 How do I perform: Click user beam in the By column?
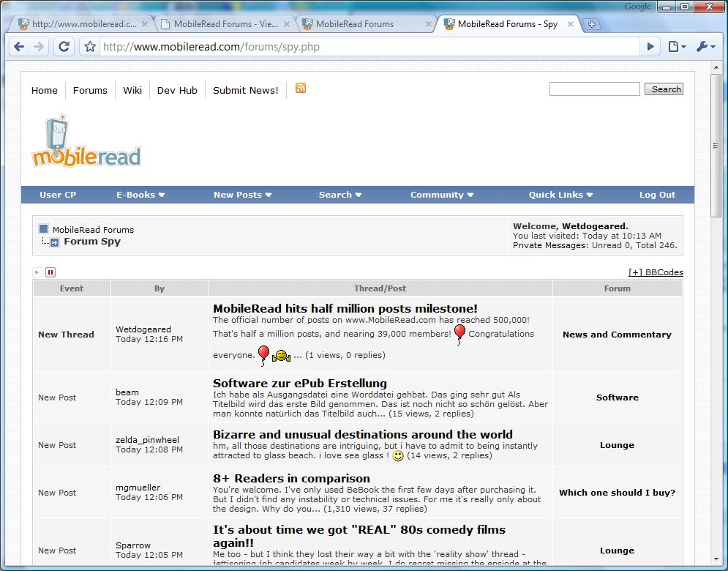127,392
